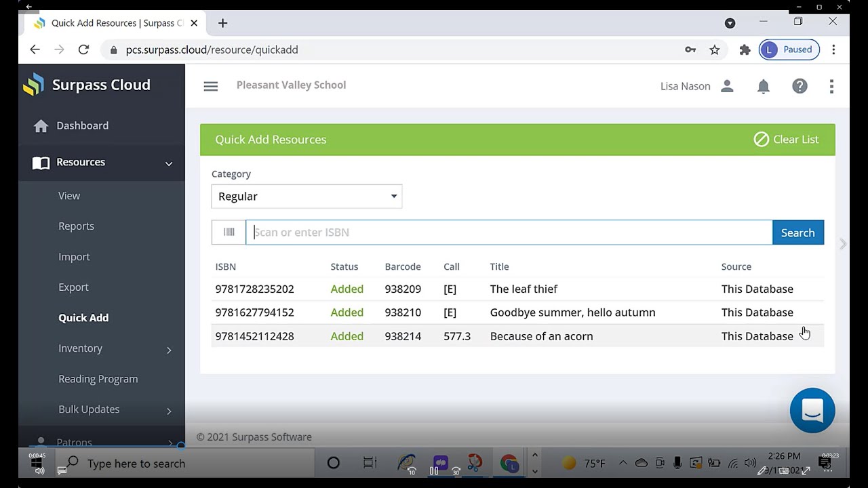Open the help question mark icon
This screenshot has width=868, height=488.
[x=800, y=86]
